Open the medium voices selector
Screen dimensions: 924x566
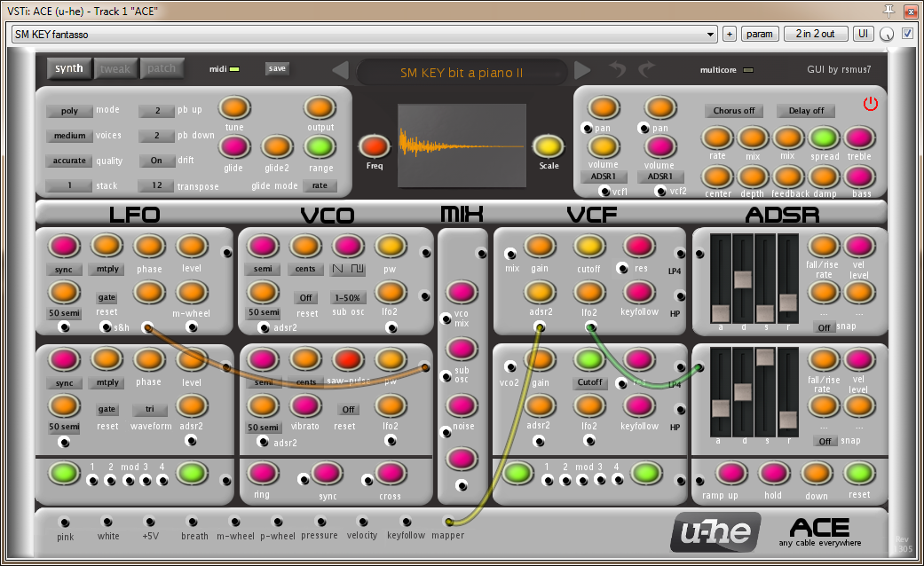[x=69, y=136]
